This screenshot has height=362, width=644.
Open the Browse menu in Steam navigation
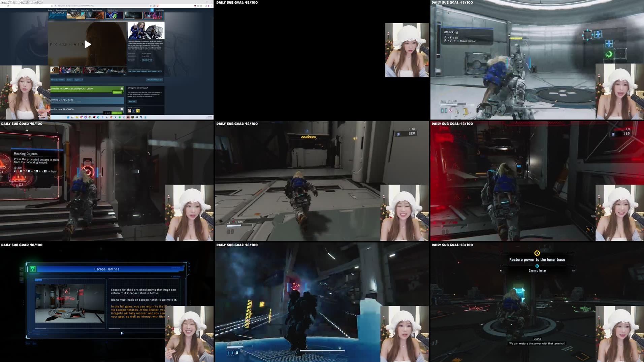(x=51, y=10)
